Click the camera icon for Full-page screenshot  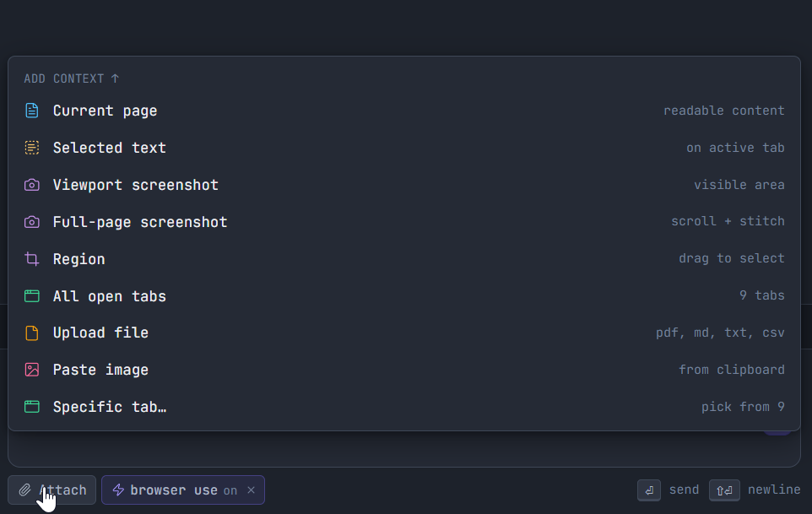click(x=32, y=221)
